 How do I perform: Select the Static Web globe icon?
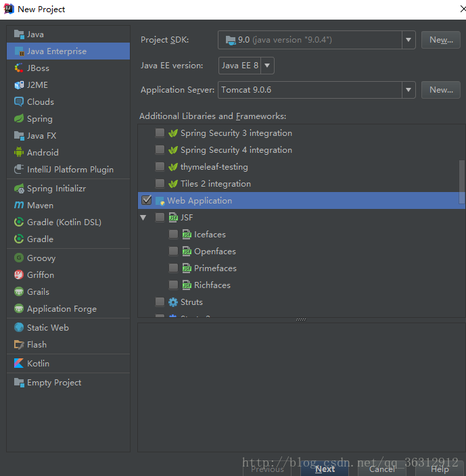(x=19, y=327)
